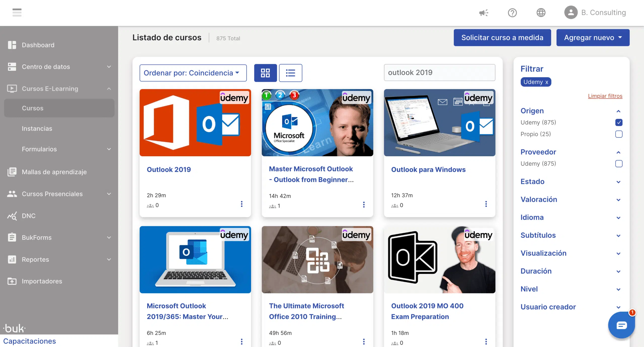This screenshot has width=644, height=347.
Task: Open the Outlook 2019 course title
Action: (x=169, y=170)
